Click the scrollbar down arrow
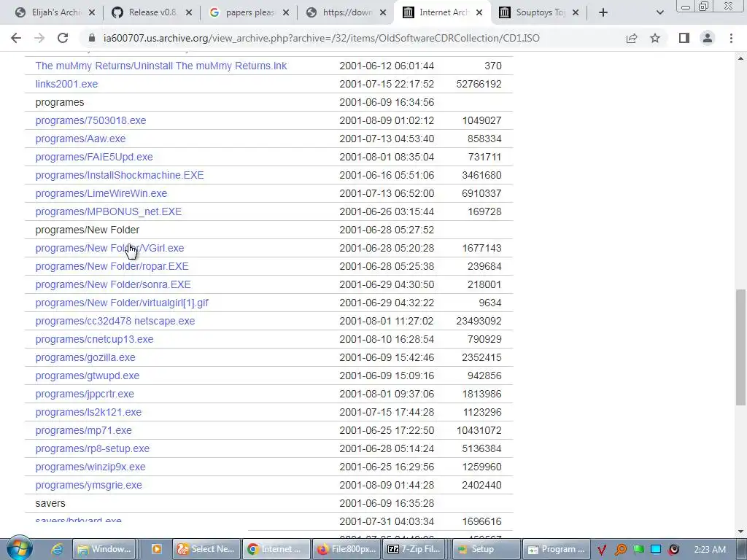The height and width of the screenshot is (560, 747). [741, 532]
